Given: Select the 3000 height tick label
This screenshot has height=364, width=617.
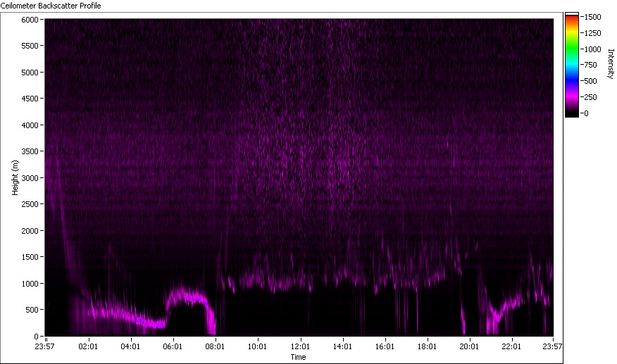Looking at the screenshot, I should pos(30,178).
